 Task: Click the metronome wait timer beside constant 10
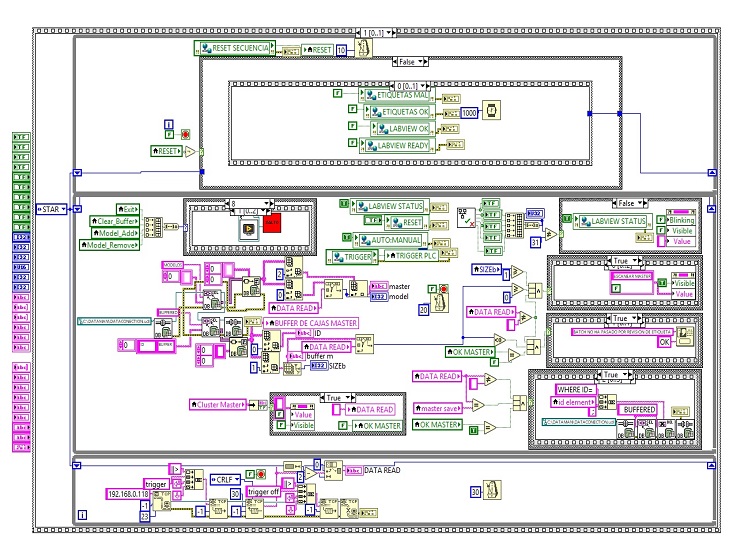coord(356,48)
